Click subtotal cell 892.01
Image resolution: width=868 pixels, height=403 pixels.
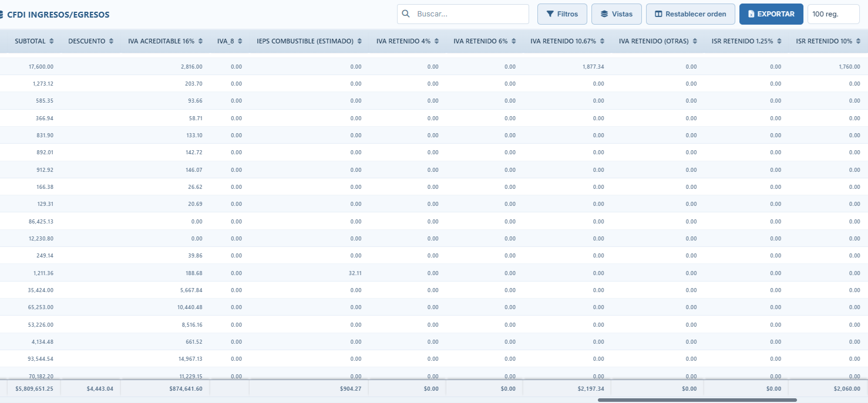45,153
